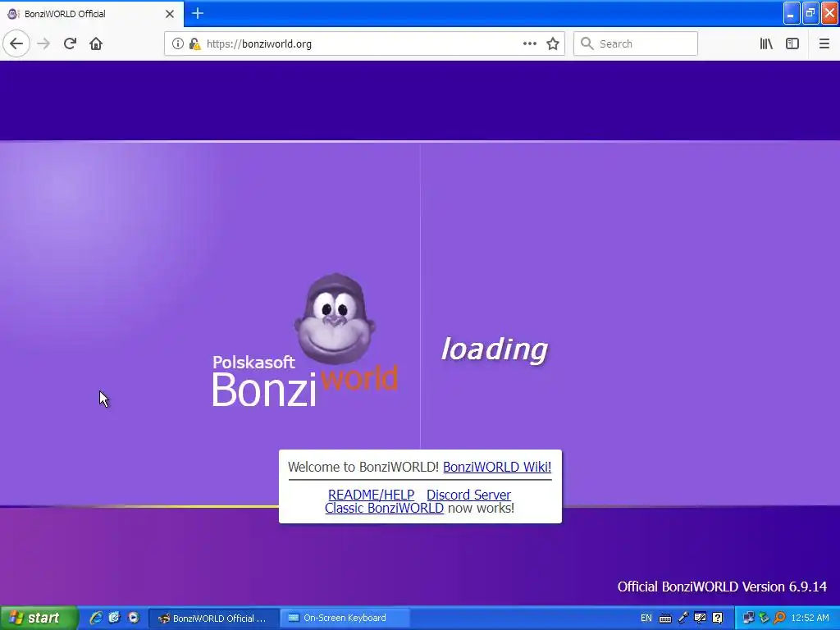840x630 pixels.
Task: Select the BonziWORLD Official browser tab
Action: 92,14
